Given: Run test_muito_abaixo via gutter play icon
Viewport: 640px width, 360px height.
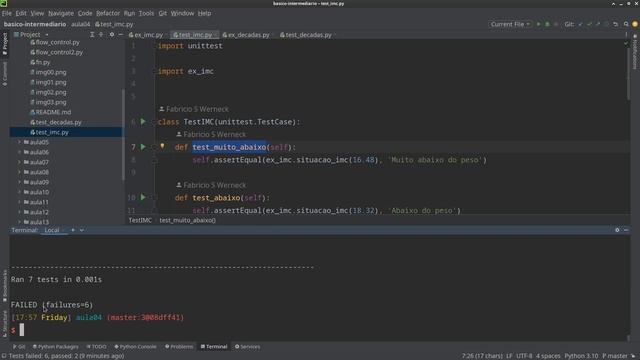Looking at the screenshot, I should [x=143, y=147].
